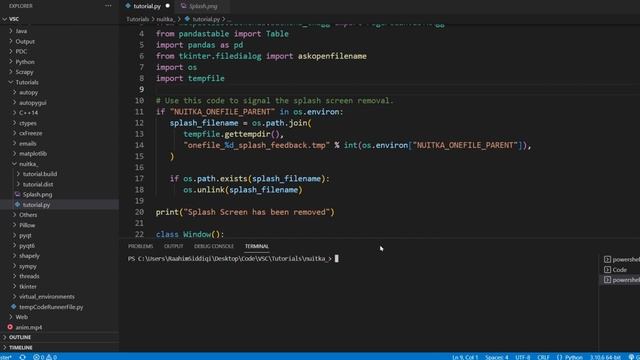This screenshot has height=360, width=640.
Task: Click the print("Splash Screen has been removed") line
Action: coord(245,212)
